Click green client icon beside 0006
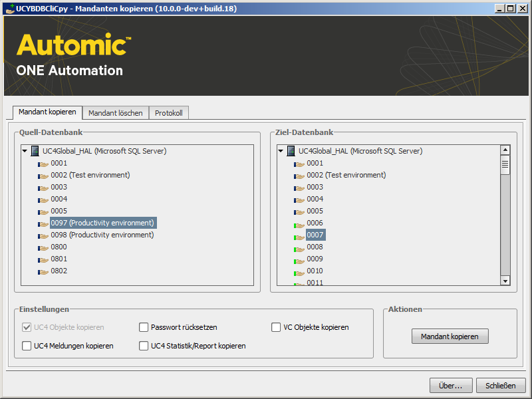 pyautogui.click(x=299, y=224)
